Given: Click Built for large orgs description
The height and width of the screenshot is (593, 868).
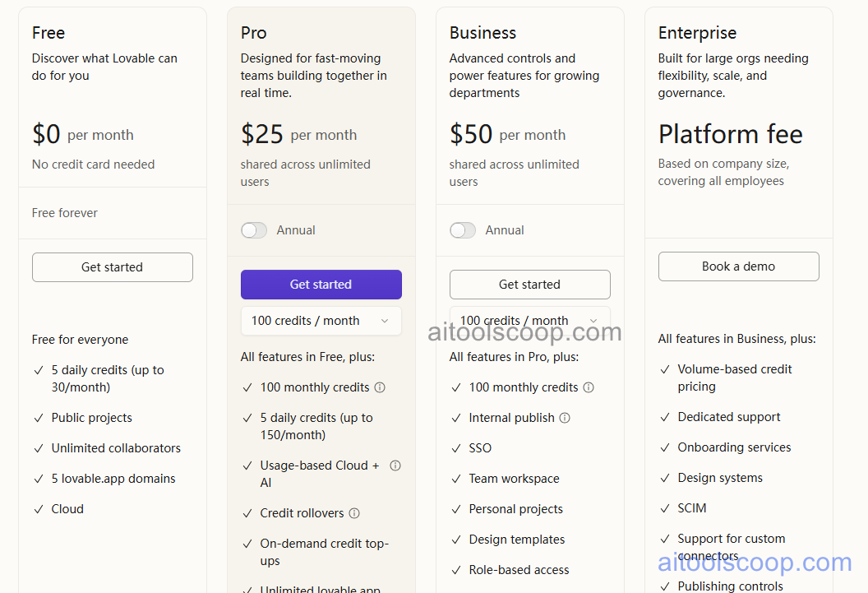Looking at the screenshot, I should (733, 76).
